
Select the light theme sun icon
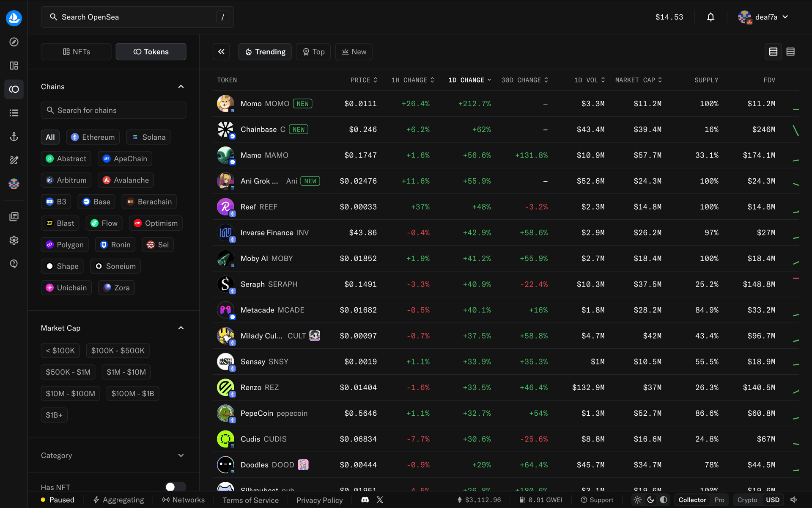click(x=638, y=500)
